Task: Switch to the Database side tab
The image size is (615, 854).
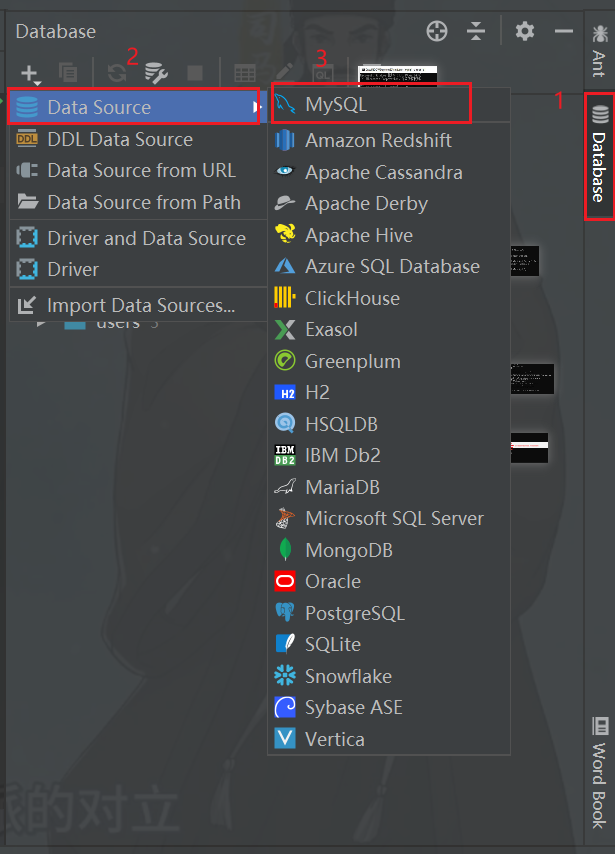Action: pyautogui.click(x=599, y=156)
